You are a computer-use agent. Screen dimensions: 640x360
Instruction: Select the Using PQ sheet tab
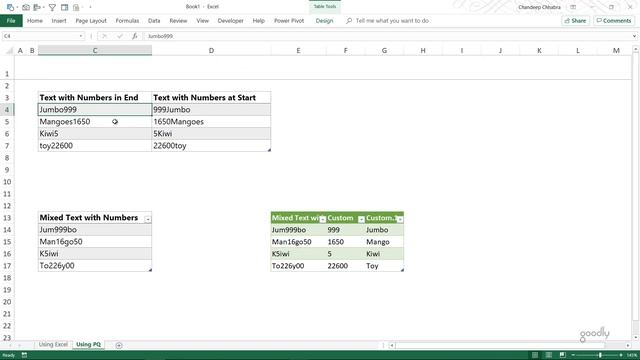click(x=88, y=344)
